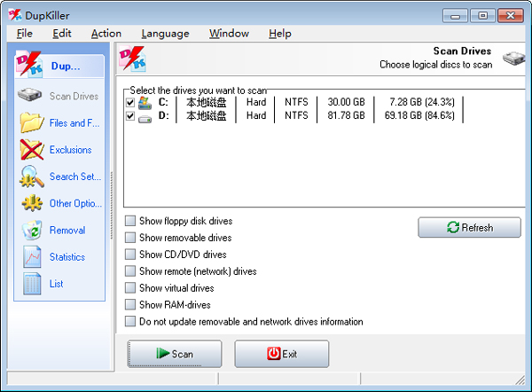Open the List sheet icon
The image size is (532, 392).
(x=32, y=284)
